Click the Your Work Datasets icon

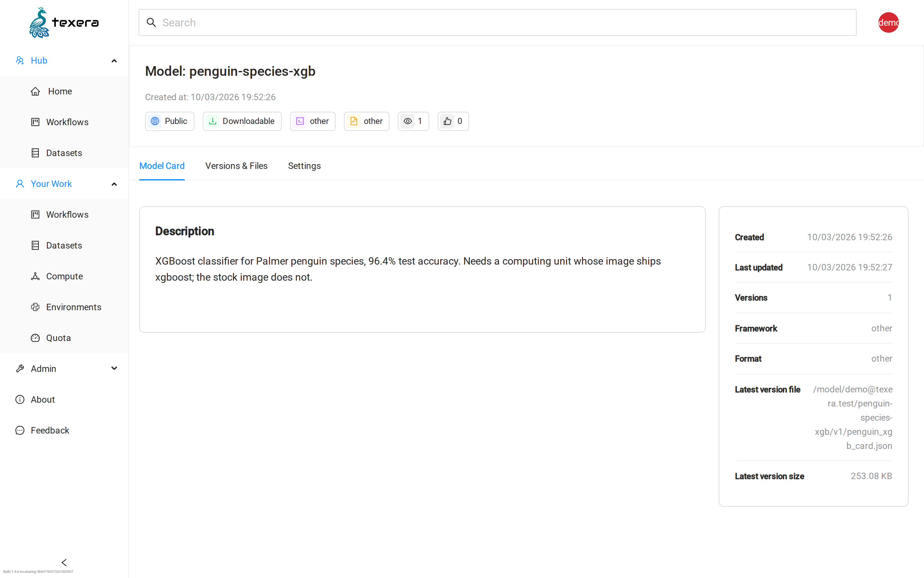35,245
